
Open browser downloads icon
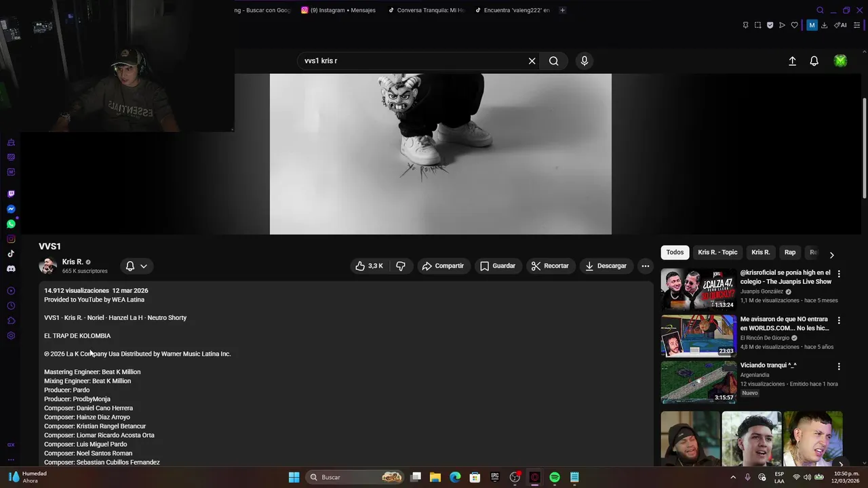[824, 25]
